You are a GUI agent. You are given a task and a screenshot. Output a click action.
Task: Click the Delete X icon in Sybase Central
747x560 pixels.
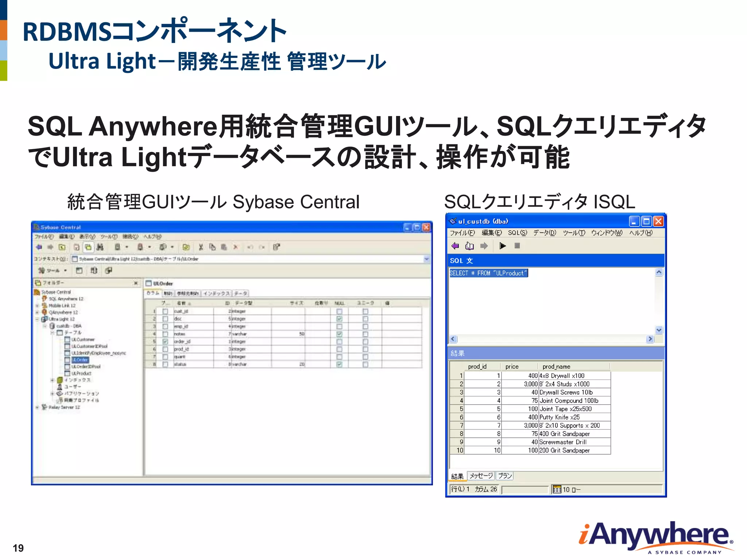click(236, 247)
